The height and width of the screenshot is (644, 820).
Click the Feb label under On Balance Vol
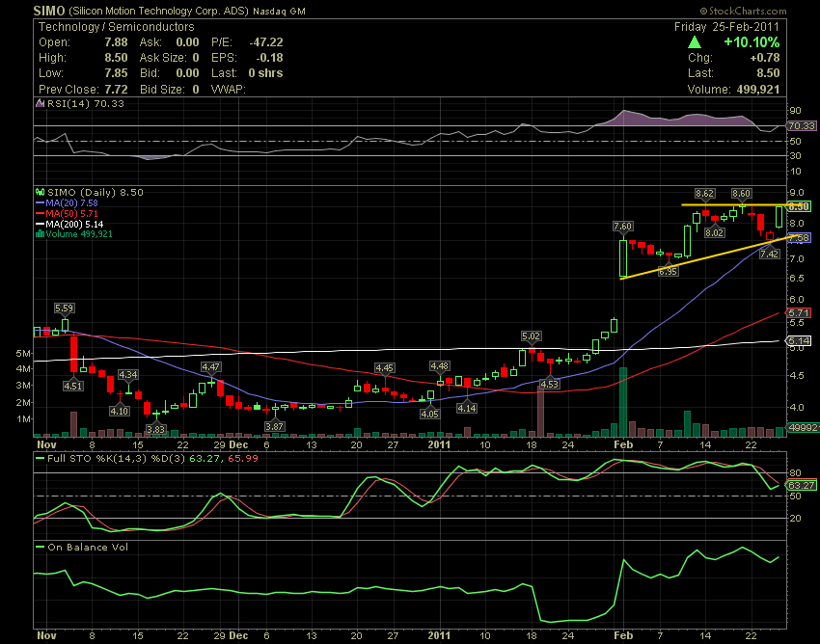point(623,635)
